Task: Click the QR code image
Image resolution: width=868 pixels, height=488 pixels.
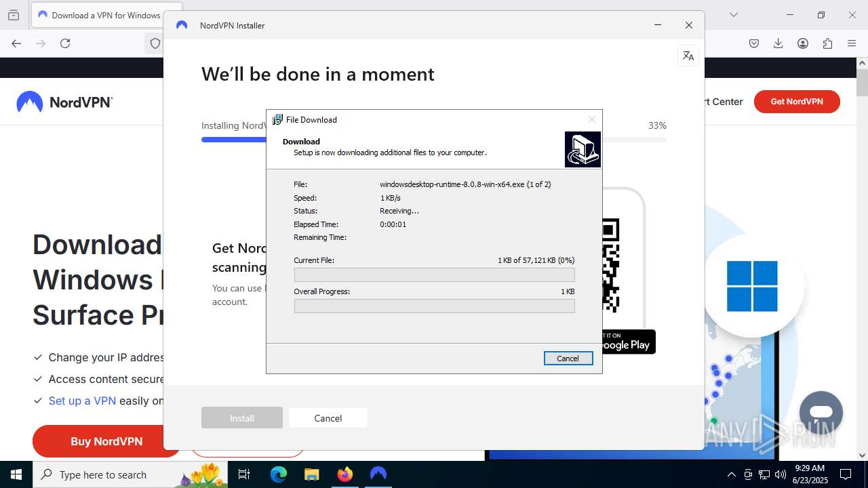Action: coord(610,265)
